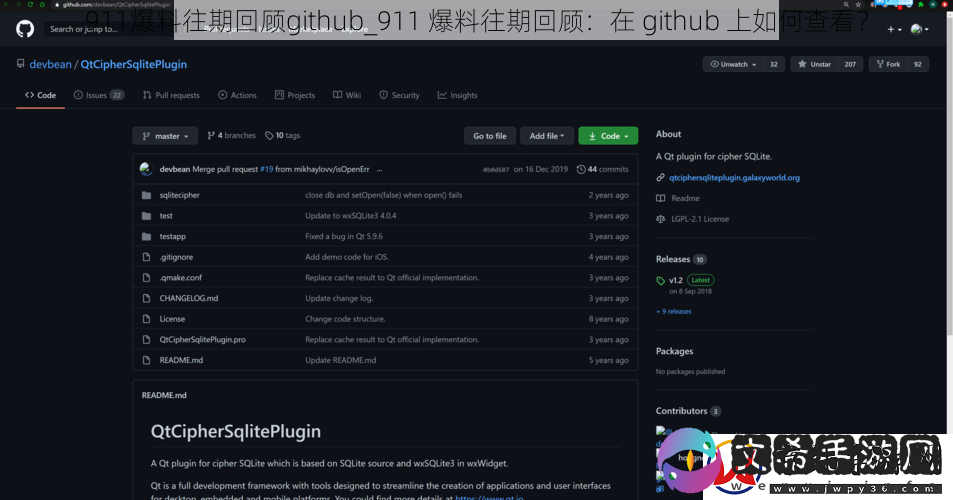Expand the green Code download dropdown
Screen dimensions: 953x500
pos(608,136)
